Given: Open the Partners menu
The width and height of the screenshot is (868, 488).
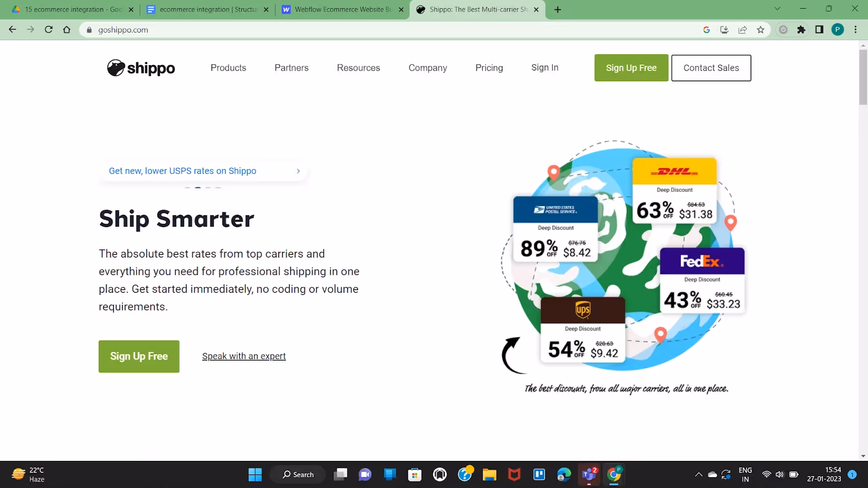Looking at the screenshot, I should pos(291,68).
